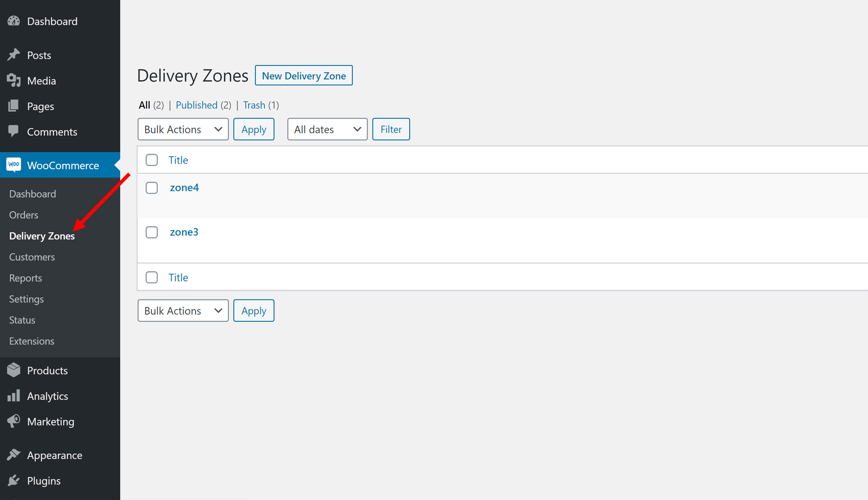The height and width of the screenshot is (500, 868).
Task: Switch to the Trash view
Action: point(254,105)
